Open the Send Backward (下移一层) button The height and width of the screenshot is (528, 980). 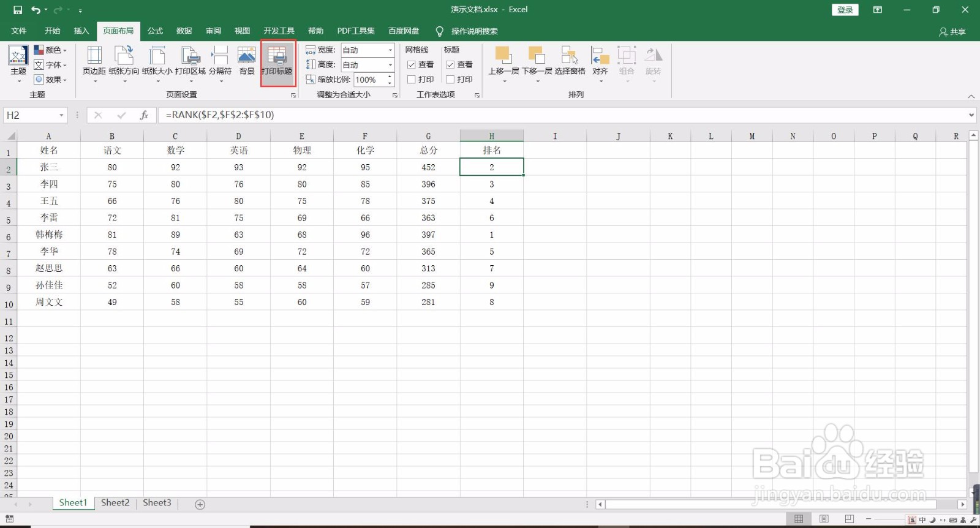pos(537,64)
